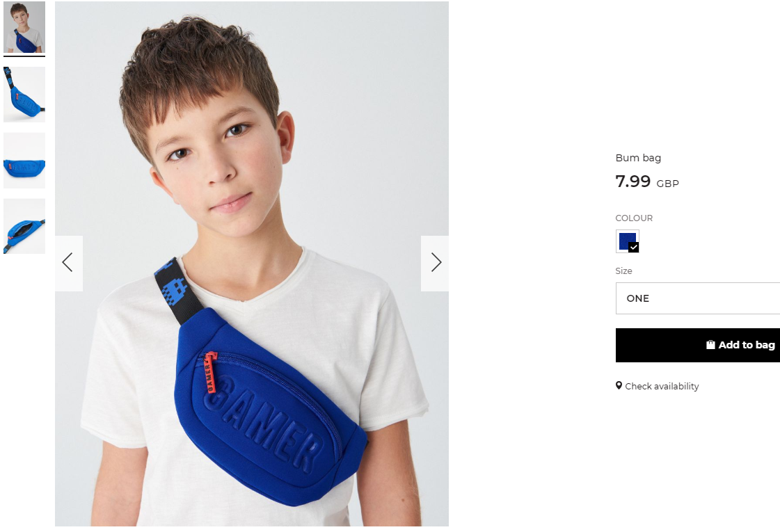Click the 7.99 GBP price text
The image size is (780, 532).
tap(647, 182)
